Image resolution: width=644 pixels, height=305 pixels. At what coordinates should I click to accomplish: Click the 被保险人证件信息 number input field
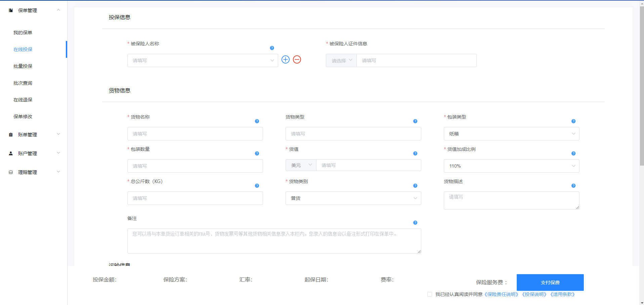(x=416, y=60)
